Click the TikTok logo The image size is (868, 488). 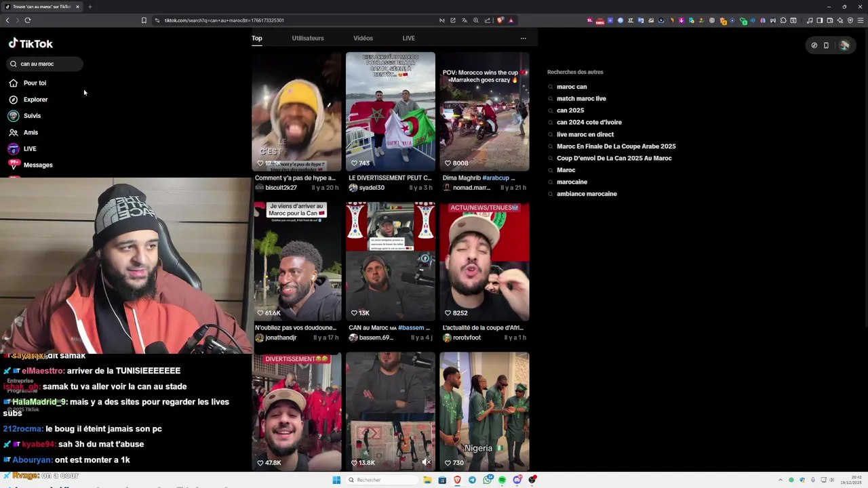(31, 43)
